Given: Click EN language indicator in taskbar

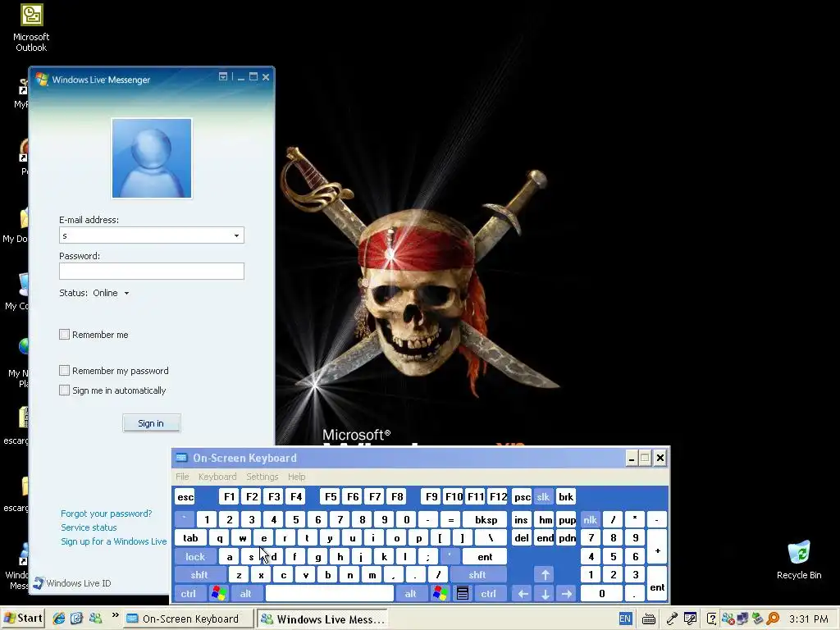Looking at the screenshot, I should pos(624,619).
